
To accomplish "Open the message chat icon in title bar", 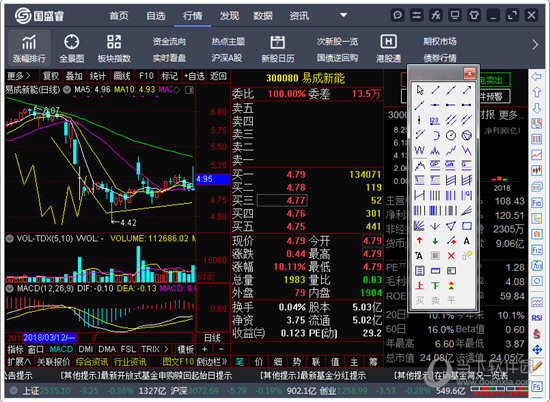I will [x=397, y=15].
